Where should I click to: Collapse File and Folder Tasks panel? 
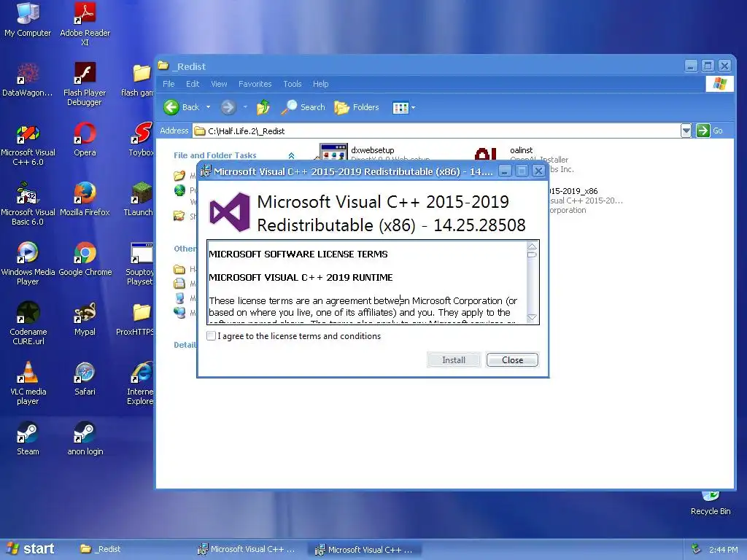pyautogui.click(x=291, y=155)
